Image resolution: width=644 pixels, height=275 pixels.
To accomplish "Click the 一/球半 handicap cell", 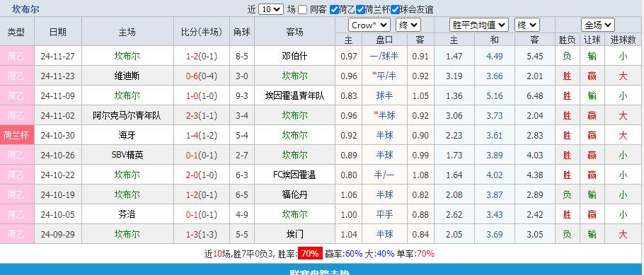I will [x=384, y=57].
